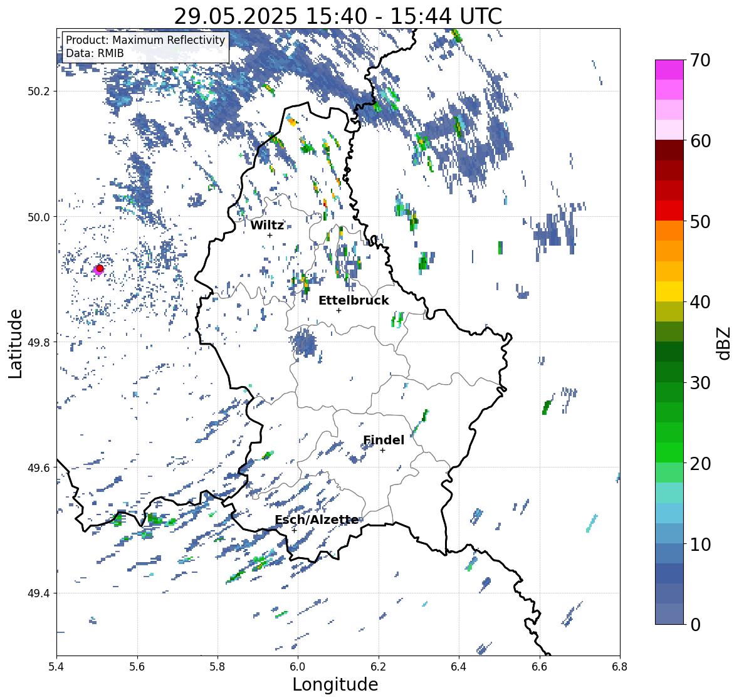This screenshot has height=700, width=739.
Task: Select the plot title with 29.05.2025 timestamp
Action: click(338, 16)
